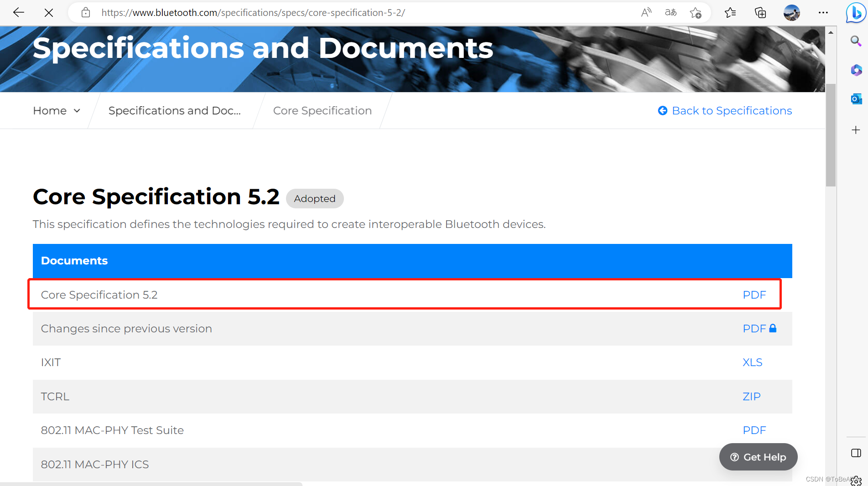
Task: Click the 'Core Specification 5.2' page heading
Action: (x=156, y=197)
